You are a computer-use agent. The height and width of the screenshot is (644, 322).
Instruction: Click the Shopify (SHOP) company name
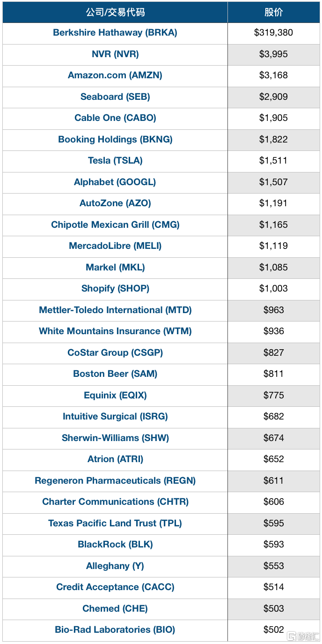(x=115, y=289)
